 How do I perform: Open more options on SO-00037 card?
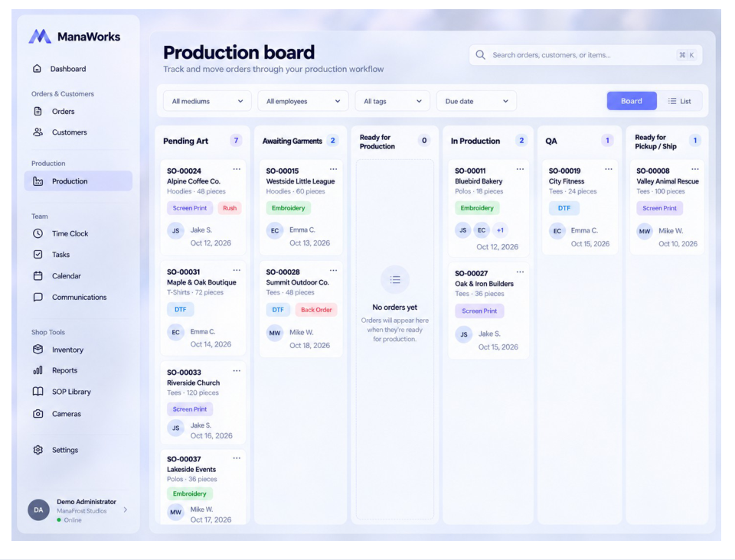coord(237,458)
